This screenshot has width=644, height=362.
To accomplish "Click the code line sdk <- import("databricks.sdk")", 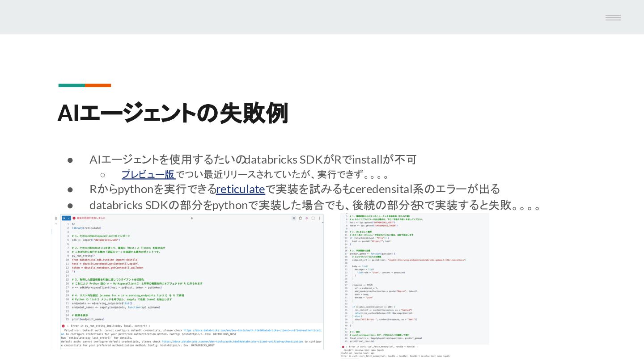I will 96,240.
